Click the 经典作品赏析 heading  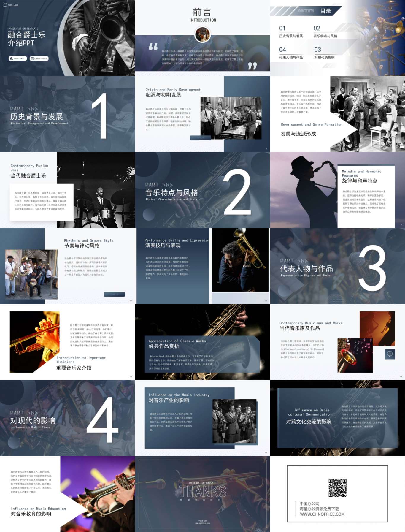(164, 346)
